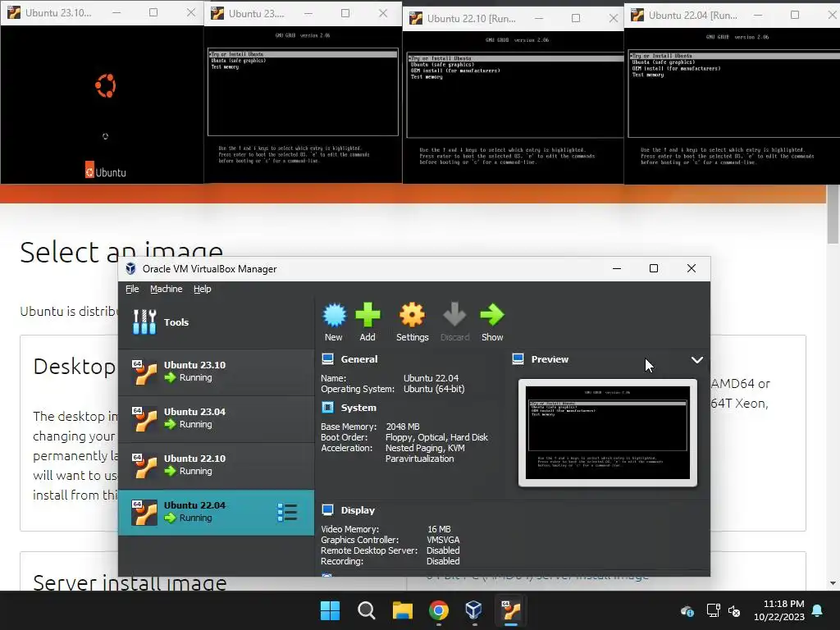Click the muted volume tray icon
The height and width of the screenshot is (630, 840).
pyautogui.click(x=734, y=610)
